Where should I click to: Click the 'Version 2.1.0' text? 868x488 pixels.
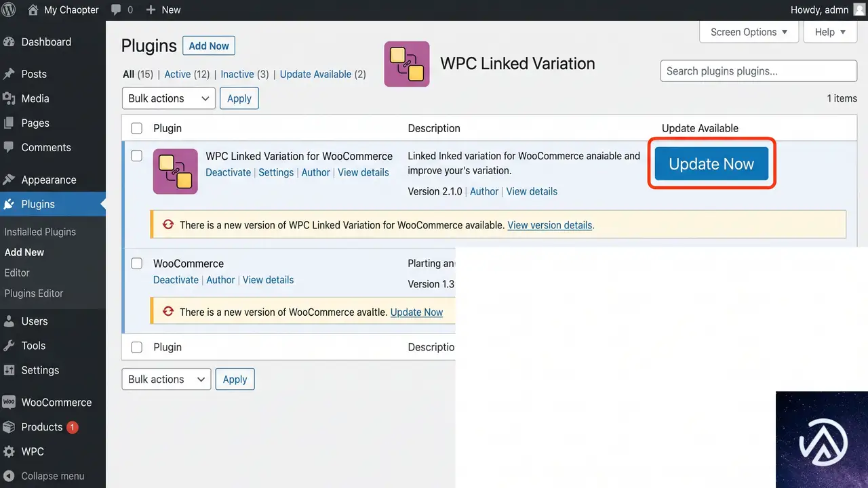click(x=435, y=191)
